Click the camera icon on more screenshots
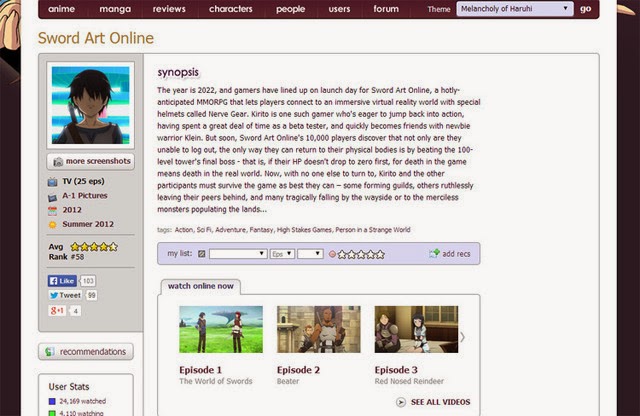 58,162
